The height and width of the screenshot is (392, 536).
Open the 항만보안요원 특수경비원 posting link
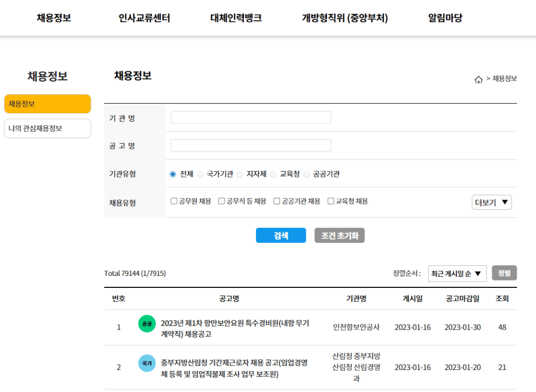pos(235,328)
